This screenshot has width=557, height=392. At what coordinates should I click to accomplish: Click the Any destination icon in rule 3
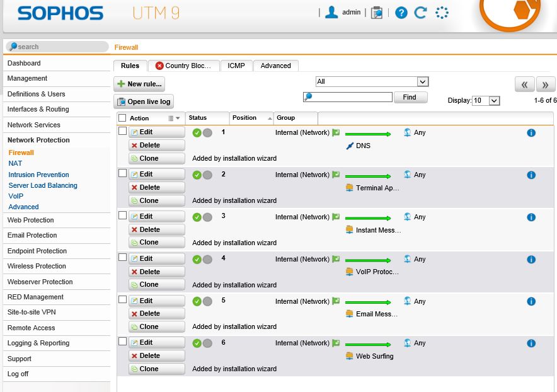pos(408,217)
